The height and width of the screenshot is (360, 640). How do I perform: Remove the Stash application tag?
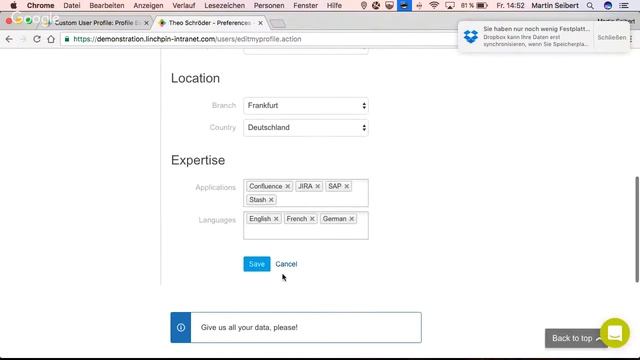point(271,200)
